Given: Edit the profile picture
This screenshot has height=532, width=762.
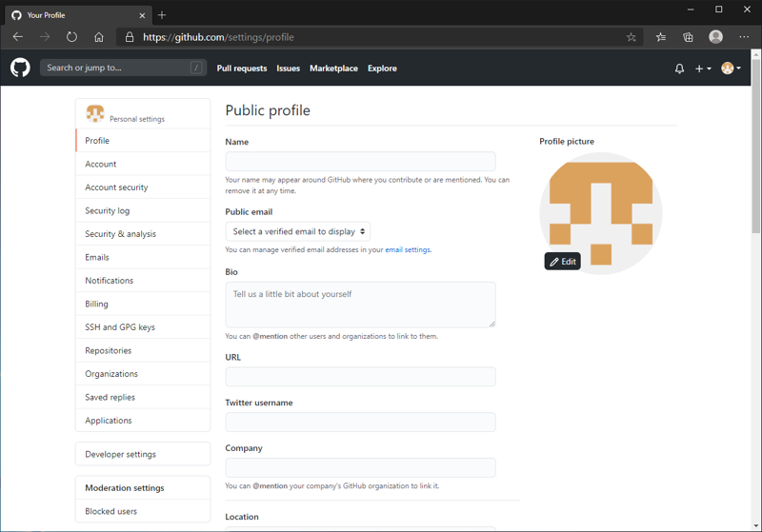Looking at the screenshot, I should (563, 262).
